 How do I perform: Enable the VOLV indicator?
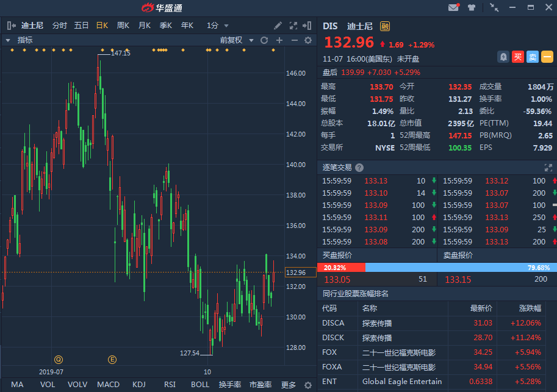tap(77, 385)
